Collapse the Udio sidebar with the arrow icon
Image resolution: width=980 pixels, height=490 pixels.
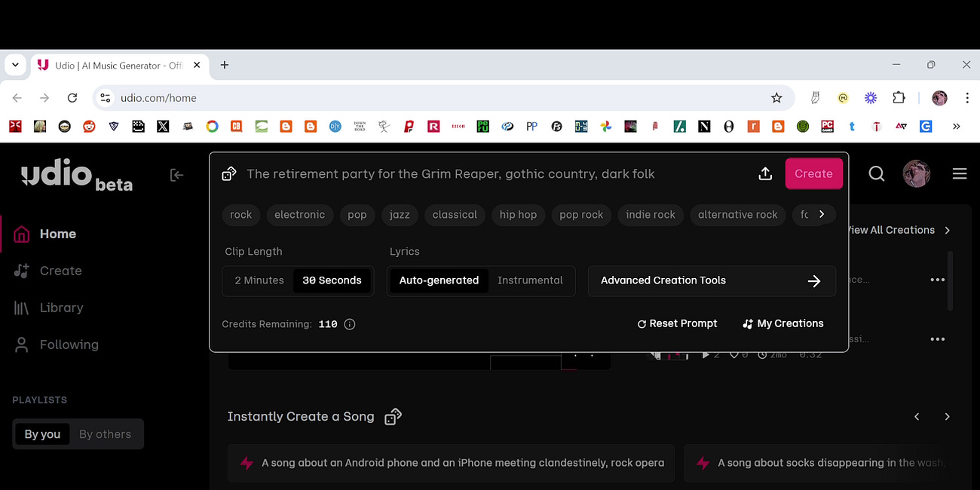click(176, 175)
